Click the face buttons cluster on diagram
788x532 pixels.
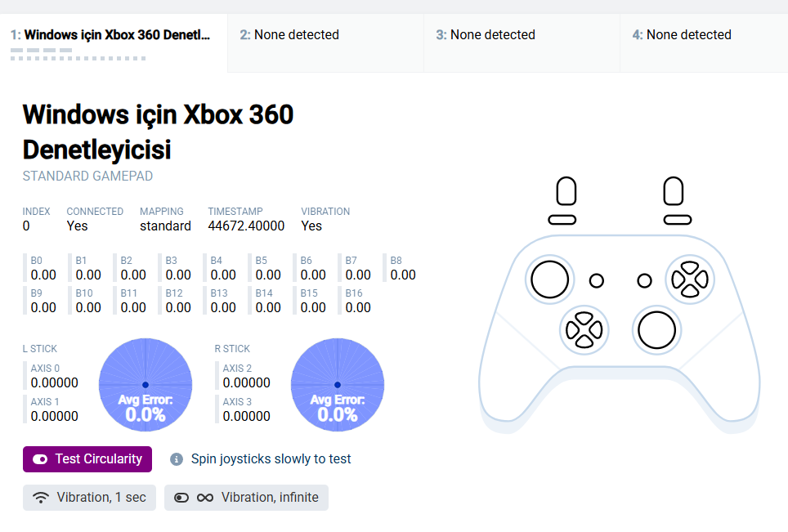coord(690,279)
